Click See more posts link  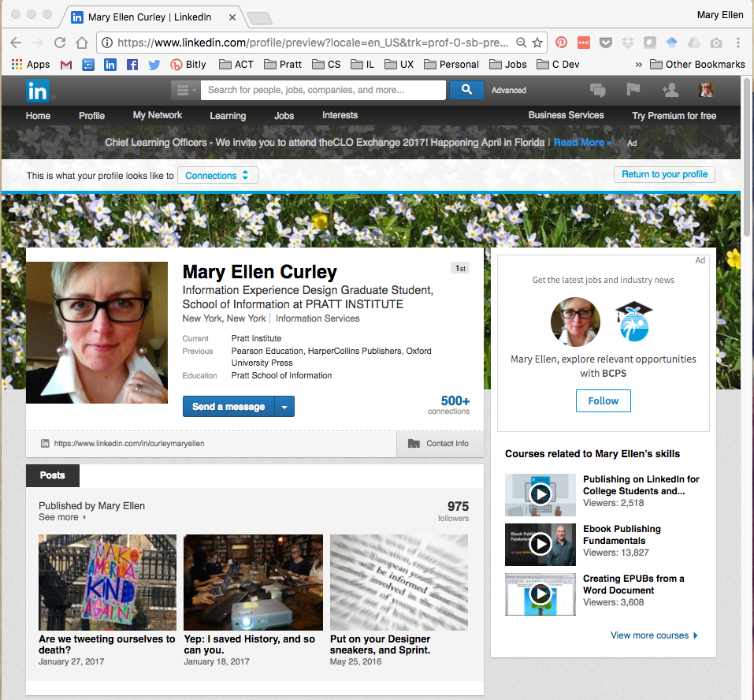pos(62,517)
